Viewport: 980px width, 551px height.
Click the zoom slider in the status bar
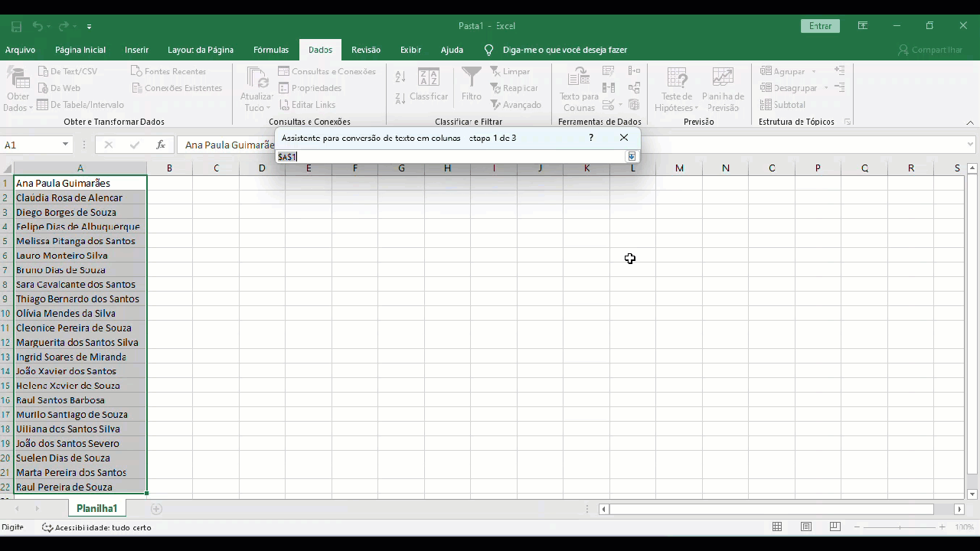[900, 527]
